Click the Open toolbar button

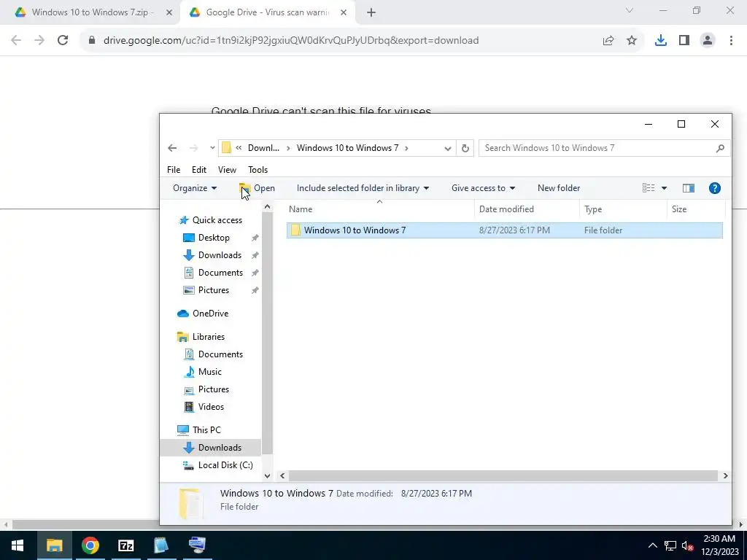click(x=257, y=188)
